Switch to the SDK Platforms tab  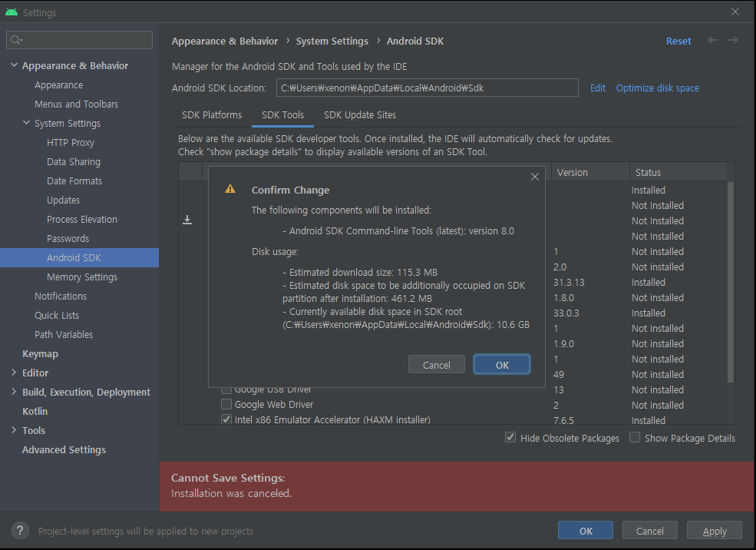212,114
